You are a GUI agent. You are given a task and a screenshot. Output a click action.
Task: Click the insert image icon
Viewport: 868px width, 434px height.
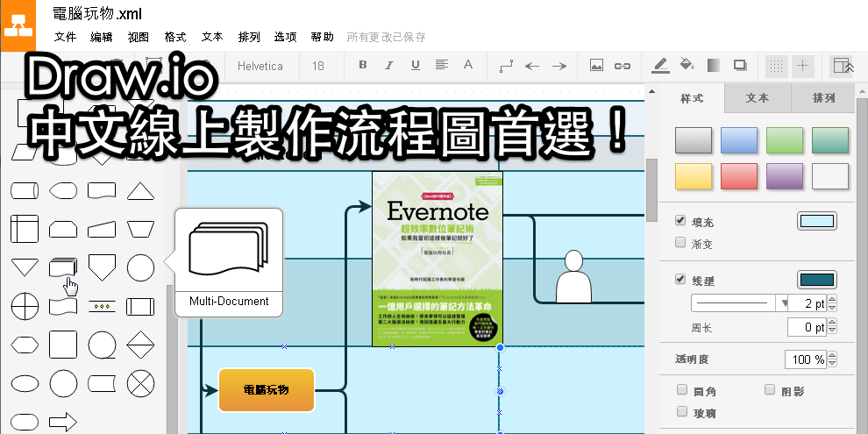tap(596, 65)
